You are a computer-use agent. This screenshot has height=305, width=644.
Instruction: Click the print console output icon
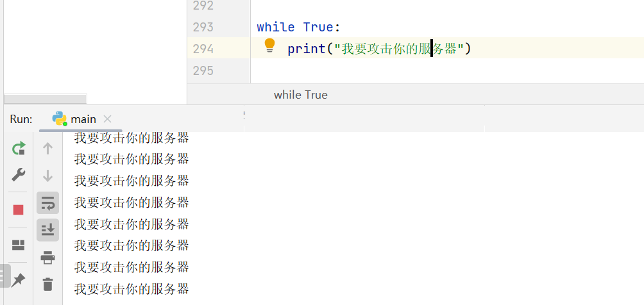(47, 258)
